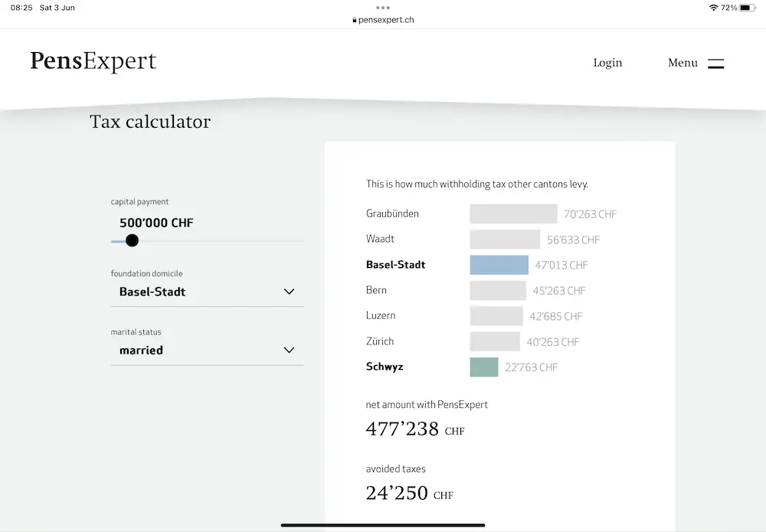Viewport: 766px width, 532px height.
Task: Click the Zürich tax bar
Action: point(495,341)
